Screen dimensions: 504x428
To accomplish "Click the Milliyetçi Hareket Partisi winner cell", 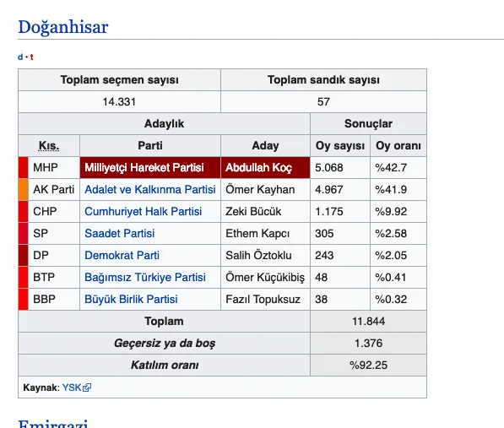I will click(150, 168).
